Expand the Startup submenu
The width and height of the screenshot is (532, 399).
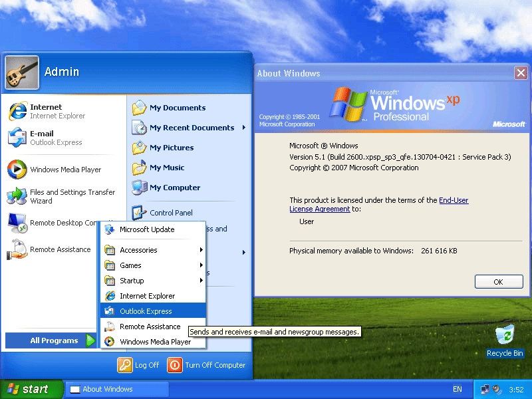click(x=153, y=281)
